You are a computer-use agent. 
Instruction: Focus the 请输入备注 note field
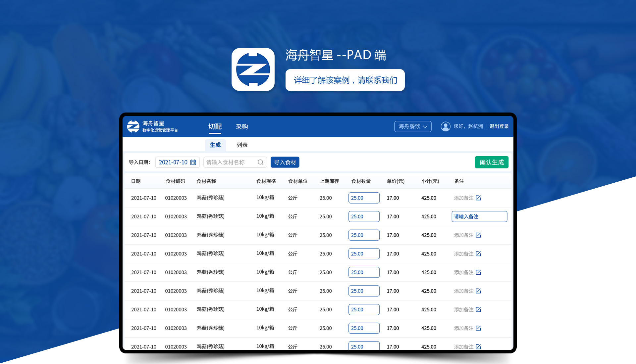click(479, 216)
